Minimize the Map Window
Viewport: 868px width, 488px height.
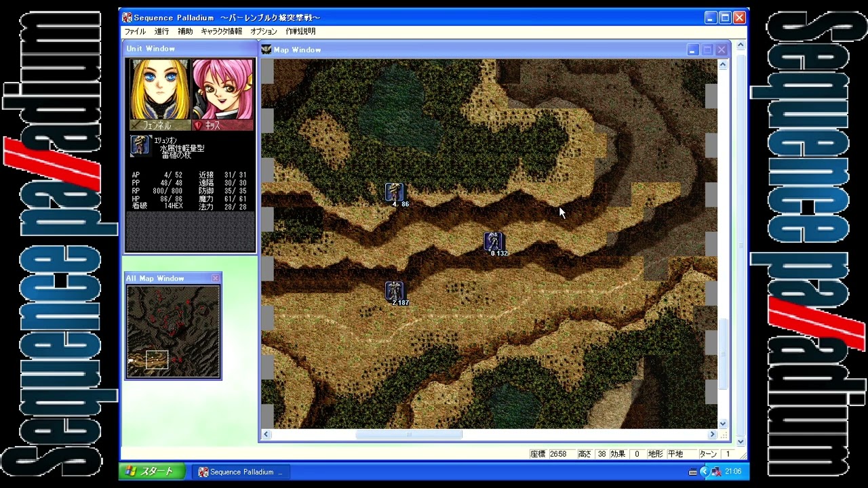click(692, 49)
